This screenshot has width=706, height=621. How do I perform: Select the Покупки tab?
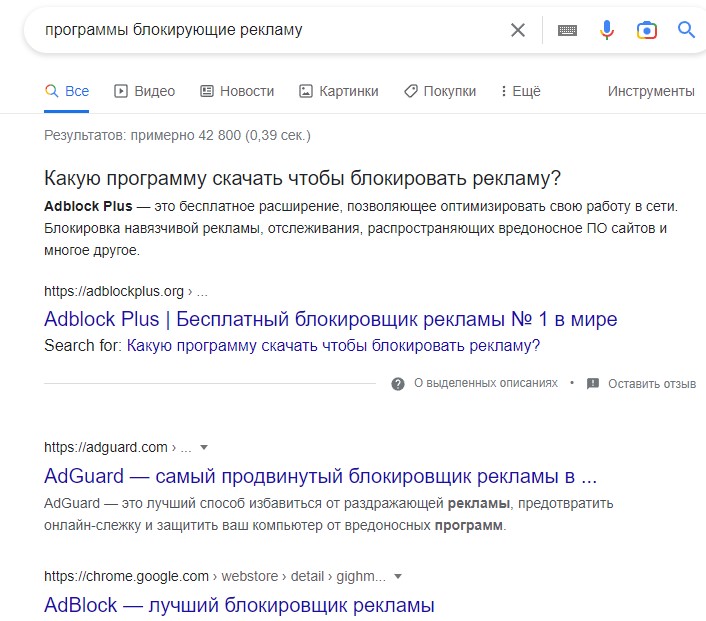440,91
